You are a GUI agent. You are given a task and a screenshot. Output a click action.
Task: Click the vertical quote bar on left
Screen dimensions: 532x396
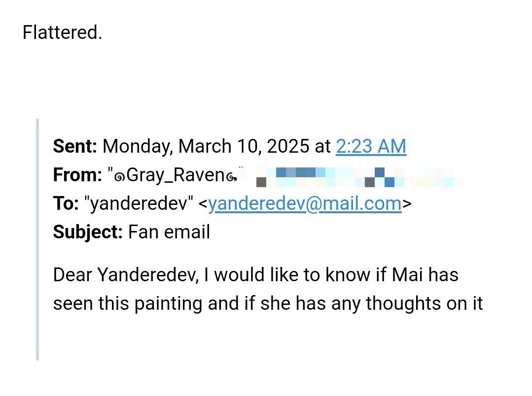point(37,240)
